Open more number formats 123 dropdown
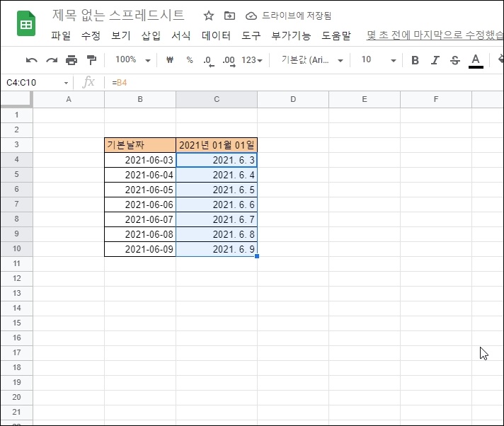The width and height of the screenshot is (504, 426). point(252,60)
